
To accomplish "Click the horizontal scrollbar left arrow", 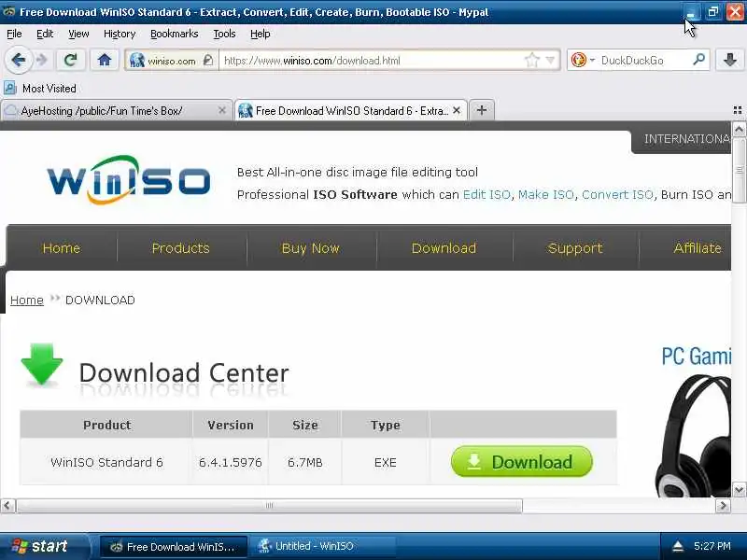I will (7, 505).
